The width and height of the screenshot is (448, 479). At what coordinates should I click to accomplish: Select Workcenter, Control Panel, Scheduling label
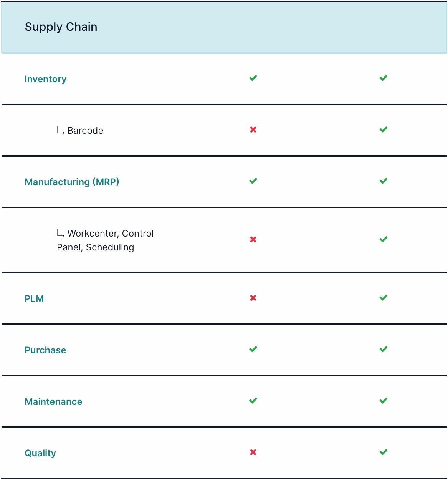(x=105, y=240)
